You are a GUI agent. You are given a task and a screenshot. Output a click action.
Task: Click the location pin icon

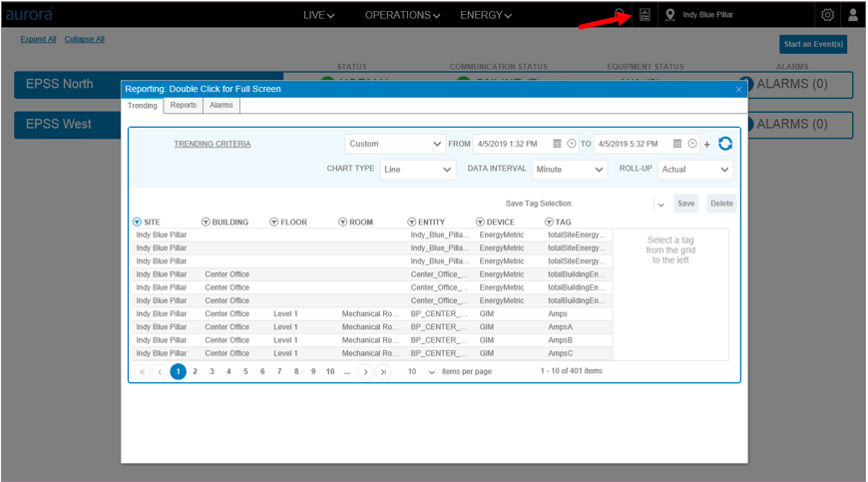click(x=669, y=15)
